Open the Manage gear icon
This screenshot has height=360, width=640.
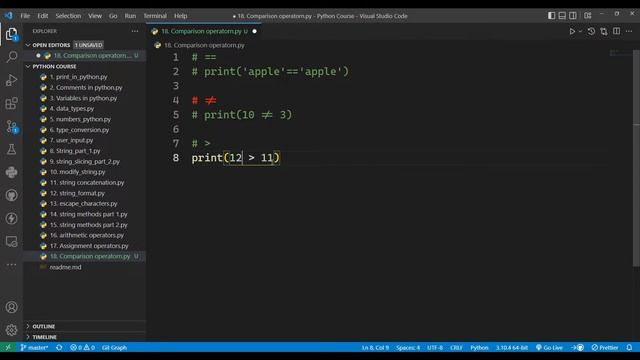[11, 330]
